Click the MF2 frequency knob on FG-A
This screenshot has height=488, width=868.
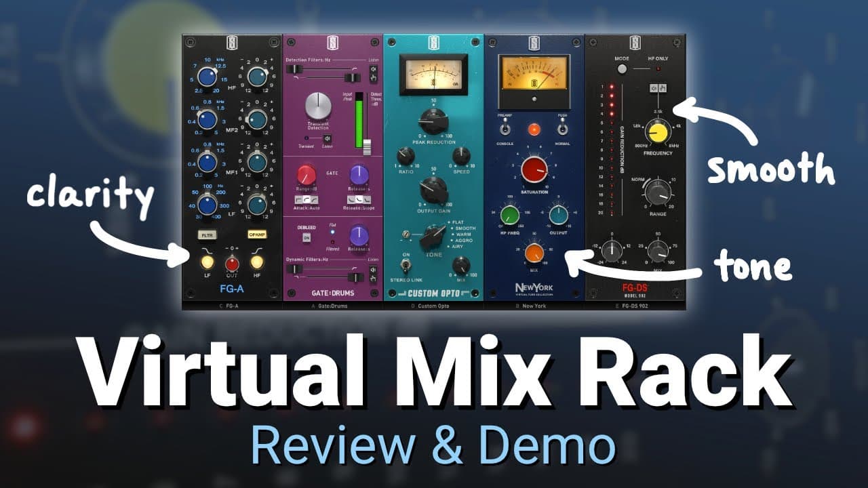[x=208, y=119]
